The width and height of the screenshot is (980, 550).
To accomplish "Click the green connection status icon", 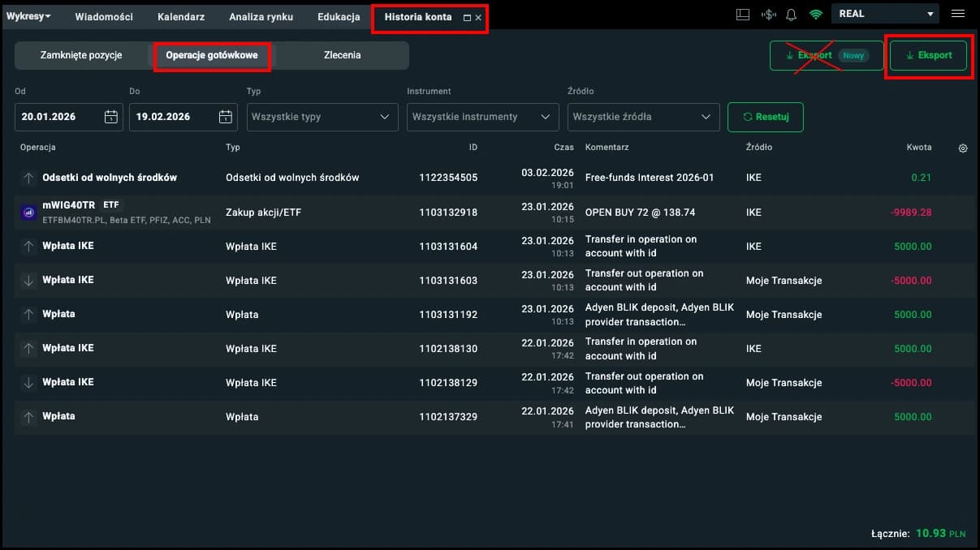I will pos(815,15).
